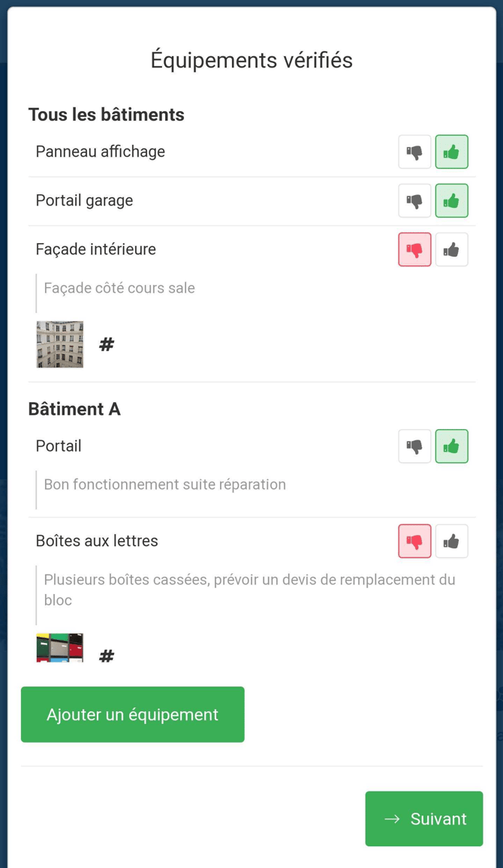Open the mailboxes photo thumbnail

point(60,648)
